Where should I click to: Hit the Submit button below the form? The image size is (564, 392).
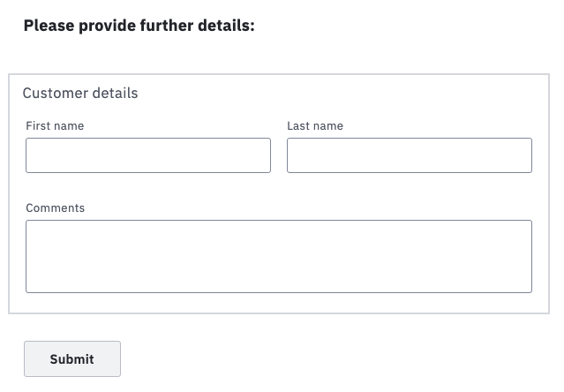pos(72,359)
